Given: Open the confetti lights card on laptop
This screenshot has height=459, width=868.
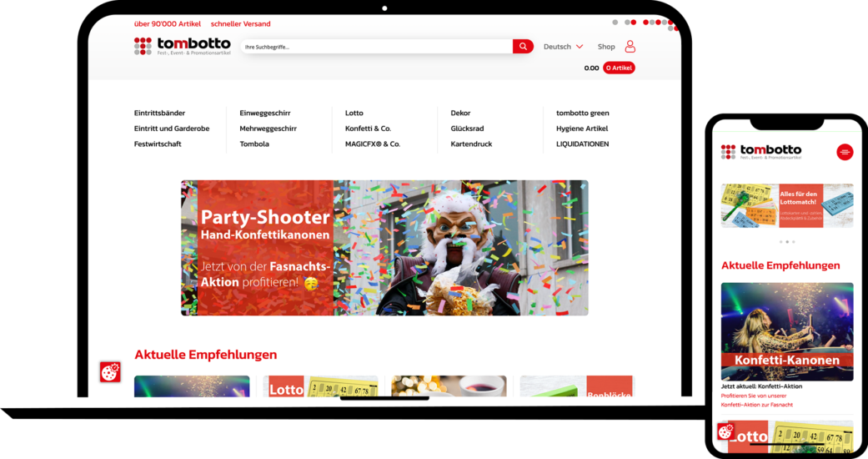Looking at the screenshot, I should [192, 386].
